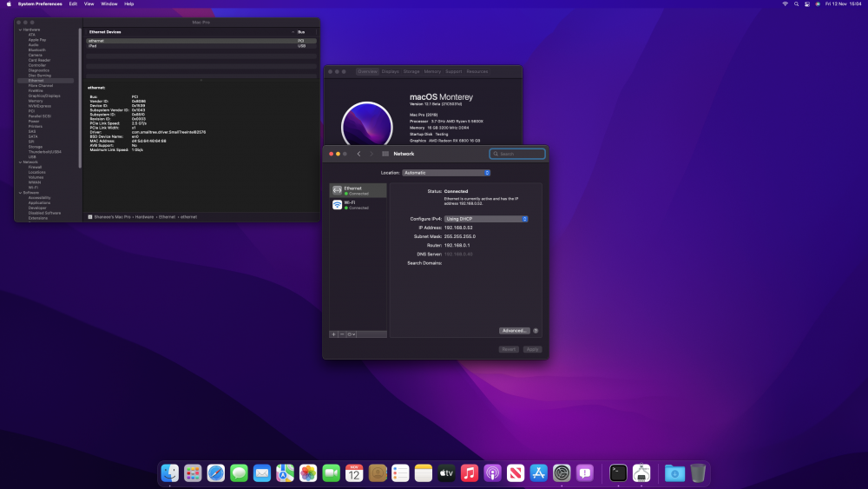Select iPad row in Ethernet Devices

[201, 46]
